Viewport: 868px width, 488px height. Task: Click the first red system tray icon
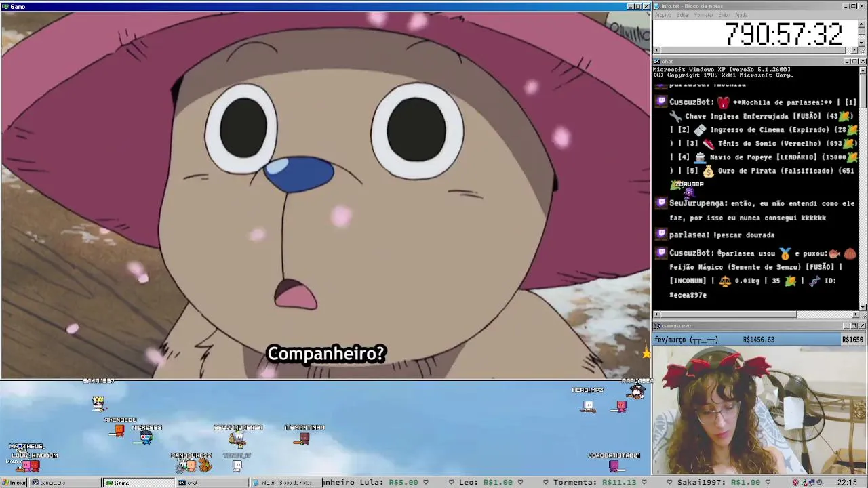[796, 483]
